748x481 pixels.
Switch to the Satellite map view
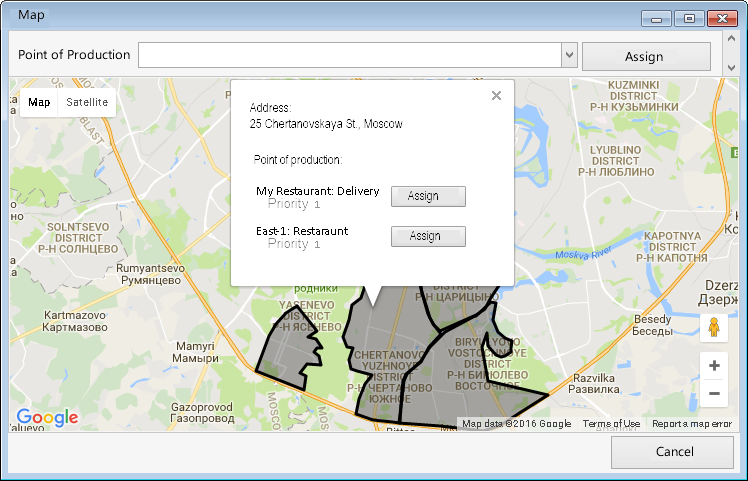pos(87,102)
